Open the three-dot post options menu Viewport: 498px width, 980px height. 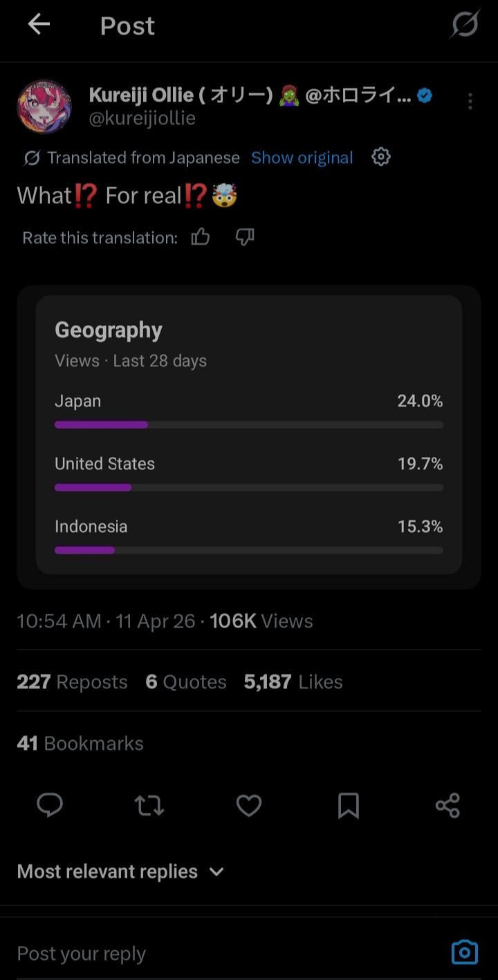[470, 102]
